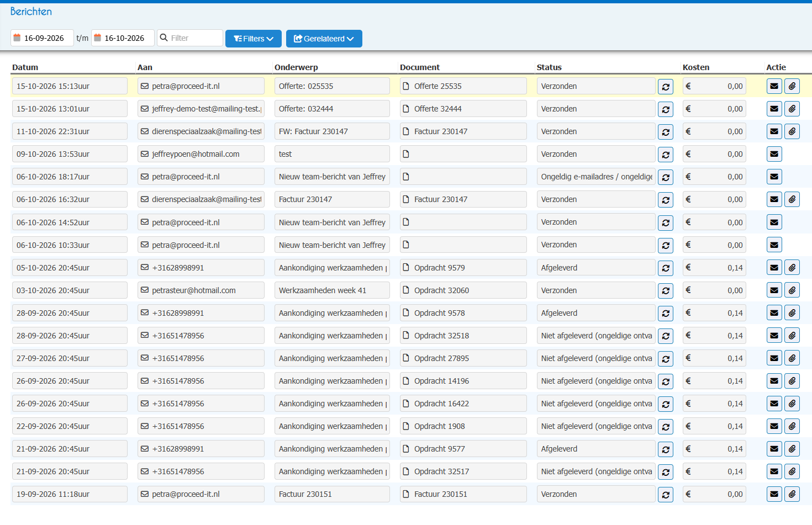The height and width of the screenshot is (525, 812).
Task: Select subject 'Werkzaamheden week 41'
Action: (332, 290)
